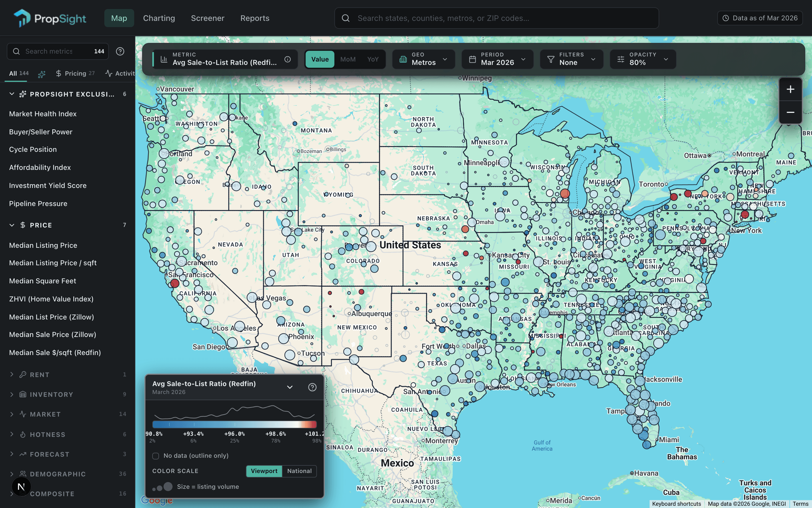Click the sliders icon in Opacity selector
The width and height of the screenshot is (812, 508).
pyautogui.click(x=621, y=59)
